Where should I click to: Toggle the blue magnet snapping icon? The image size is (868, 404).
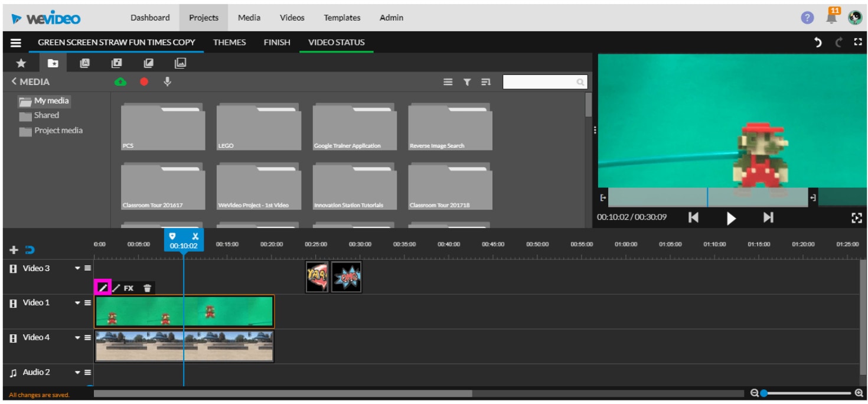click(30, 250)
